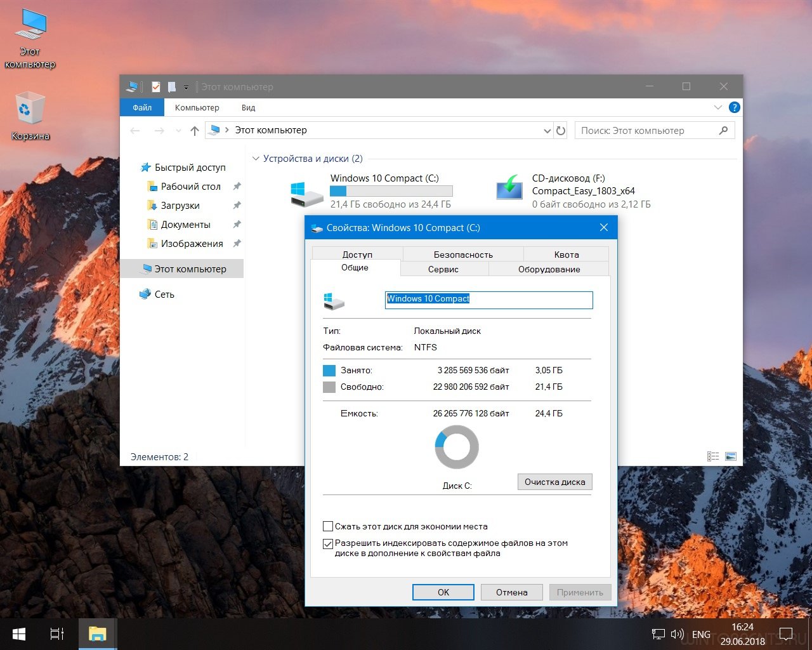
Task: Select the CD-дисковод (F:) drive icon
Action: [x=509, y=190]
